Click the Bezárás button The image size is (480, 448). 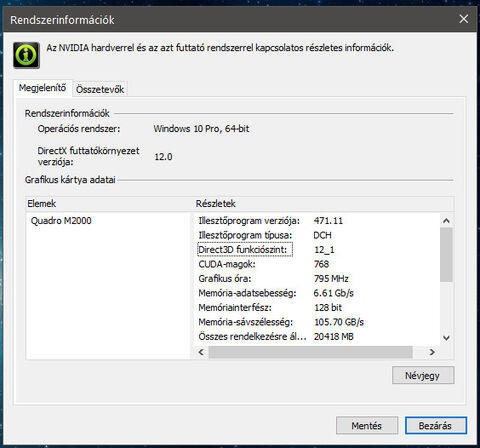(x=435, y=426)
